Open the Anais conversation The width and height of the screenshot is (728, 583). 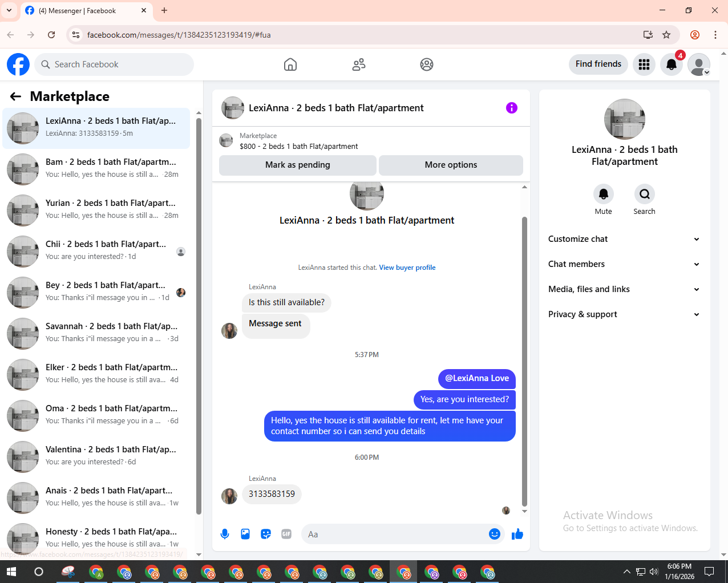(x=96, y=498)
